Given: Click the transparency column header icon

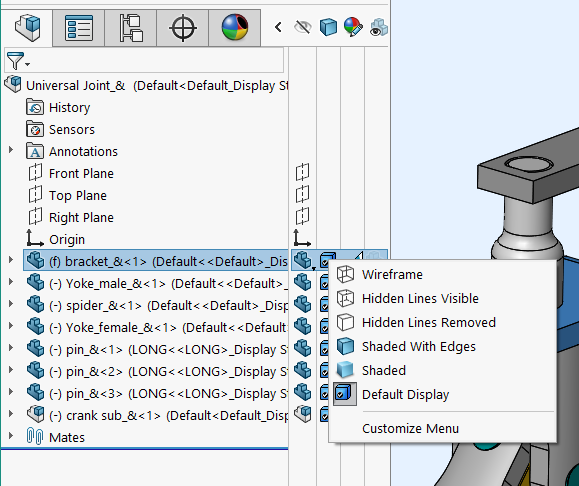Looking at the screenshot, I should (379, 28).
